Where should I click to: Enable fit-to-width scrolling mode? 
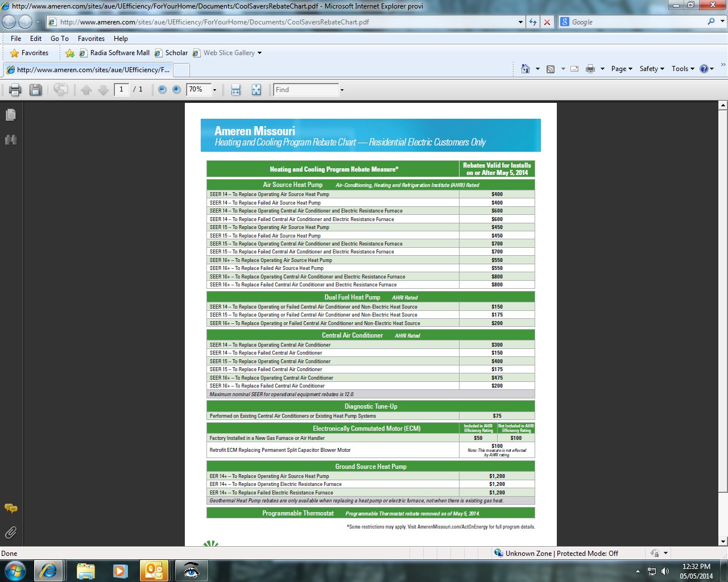coord(235,90)
